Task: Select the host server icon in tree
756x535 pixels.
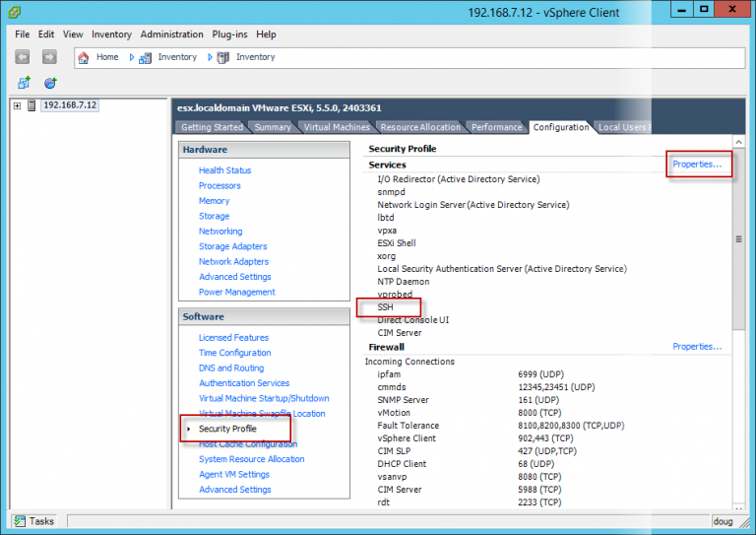Action: 31,105
